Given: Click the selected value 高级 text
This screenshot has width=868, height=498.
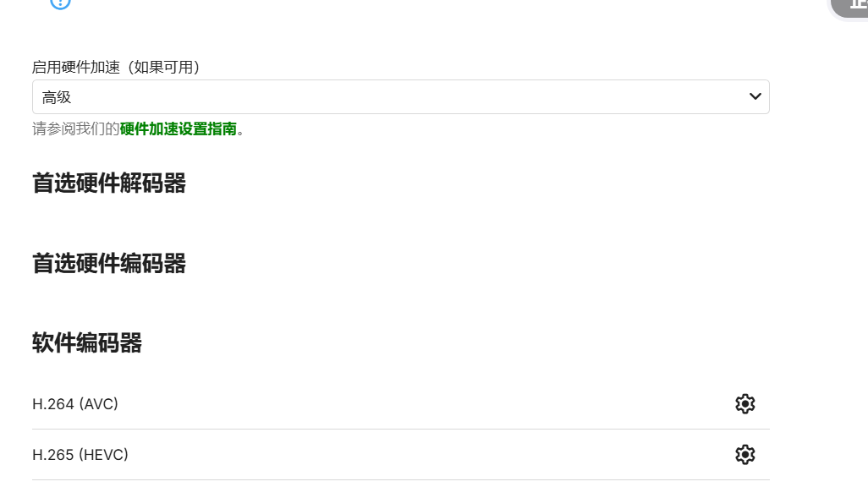Looking at the screenshot, I should [57, 97].
